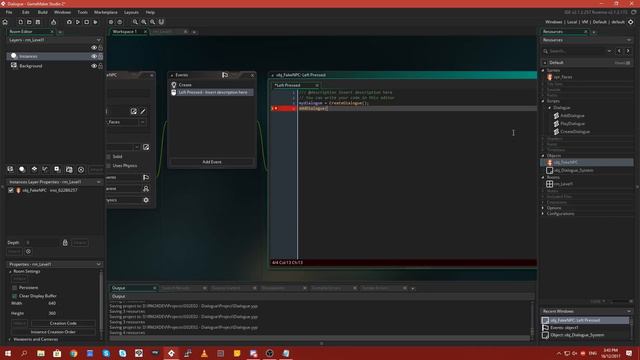Create a new background layer icon

tap(10, 169)
